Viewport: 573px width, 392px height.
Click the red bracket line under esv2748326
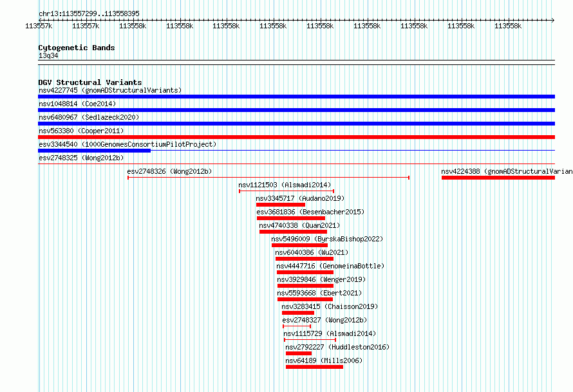coord(268,178)
